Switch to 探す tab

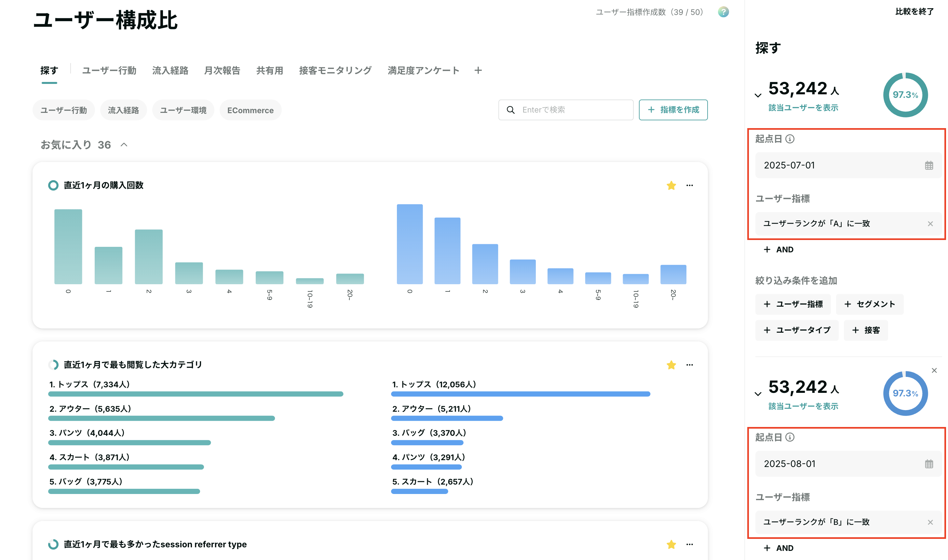coord(49,71)
